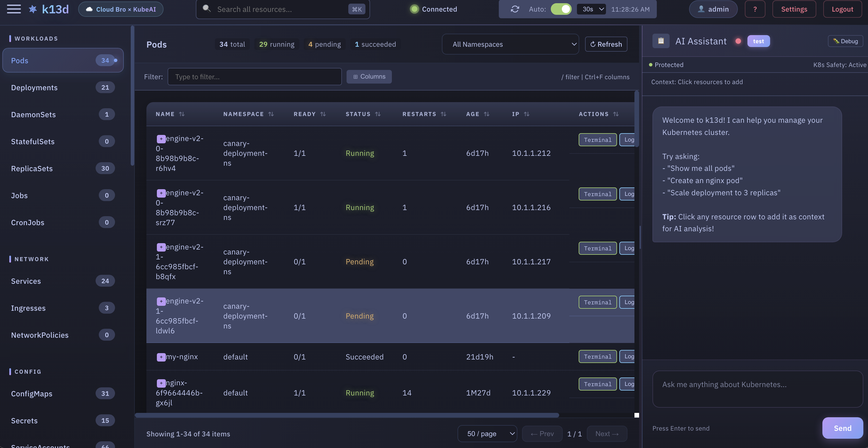Disable the Auto refresh toggle

561,9
